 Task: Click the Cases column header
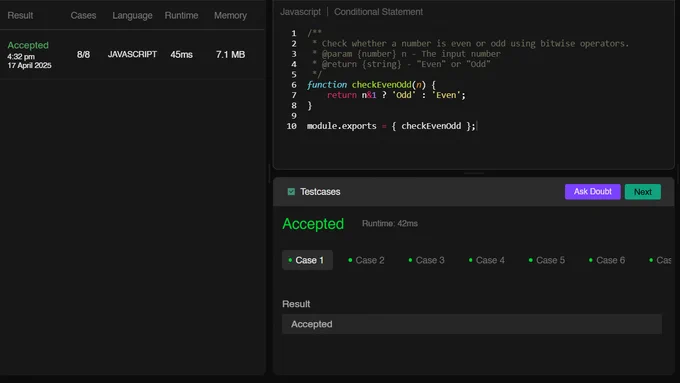pos(83,16)
